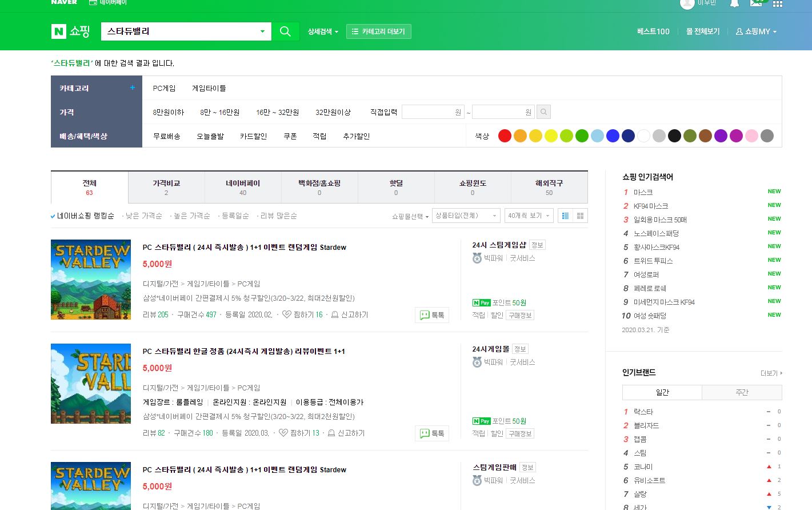The width and height of the screenshot is (812, 510).
Task: Toggle 카드할인 filter
Action: pyautogui.click(x=254, y=136)
